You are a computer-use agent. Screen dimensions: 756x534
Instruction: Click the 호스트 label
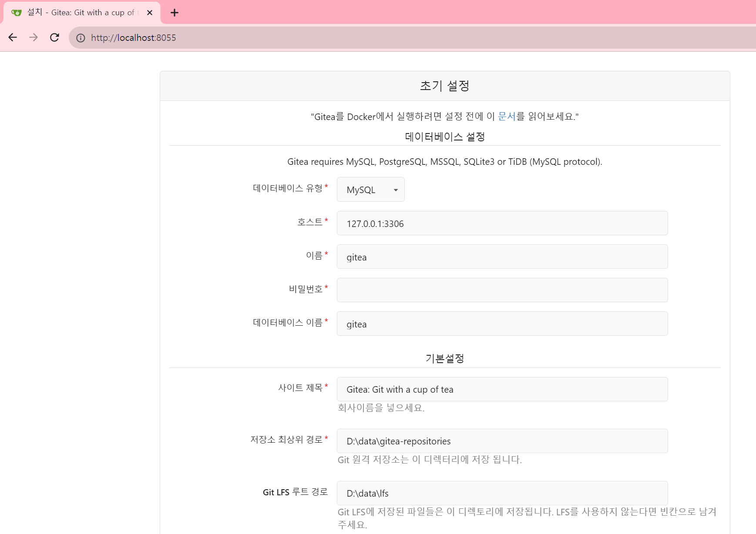pyautogui.click(x=310, y=222)
